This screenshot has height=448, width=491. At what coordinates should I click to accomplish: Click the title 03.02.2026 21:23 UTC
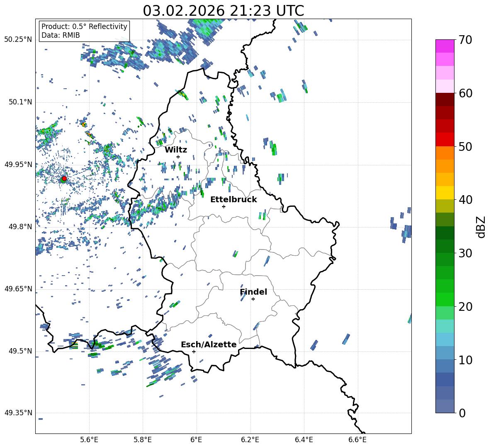point(223,11)
